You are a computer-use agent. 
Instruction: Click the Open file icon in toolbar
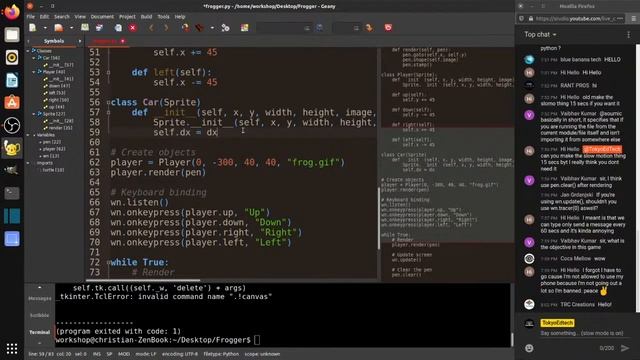click(59, 28)
